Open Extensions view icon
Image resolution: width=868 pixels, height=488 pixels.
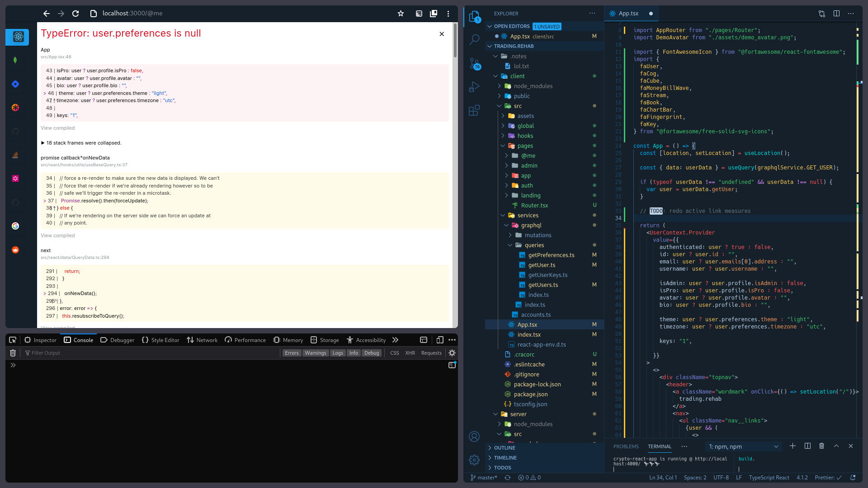coord(474,110)
